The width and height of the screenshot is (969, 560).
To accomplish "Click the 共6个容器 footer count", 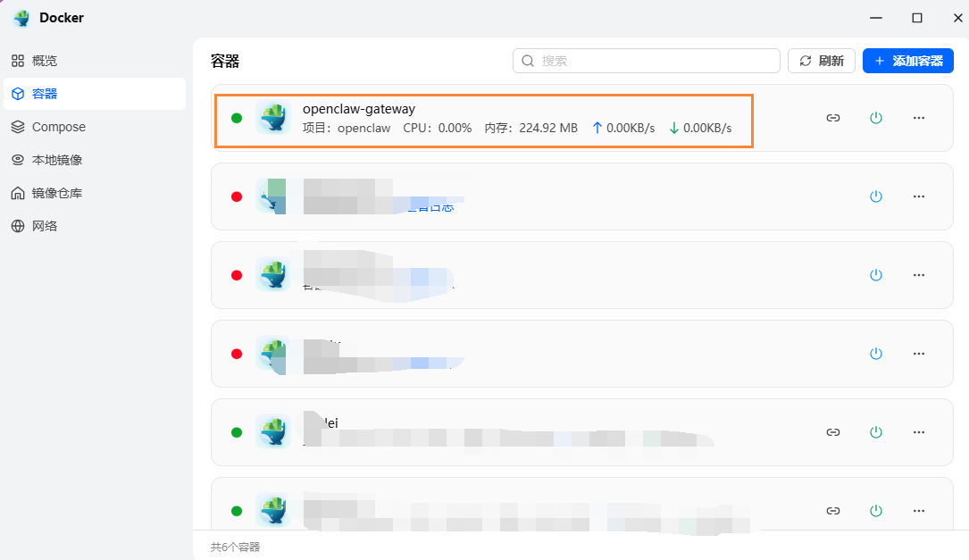I will tap(236, 547).
